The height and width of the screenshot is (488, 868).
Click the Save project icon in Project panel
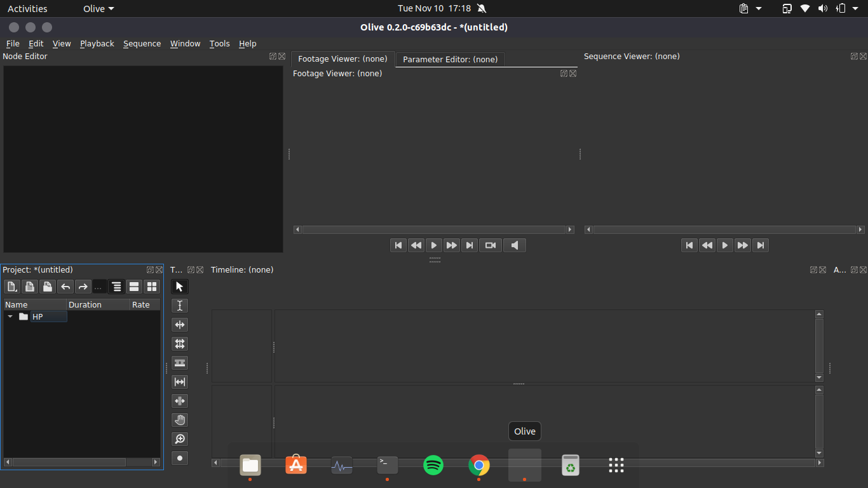(x=48, y=287)
